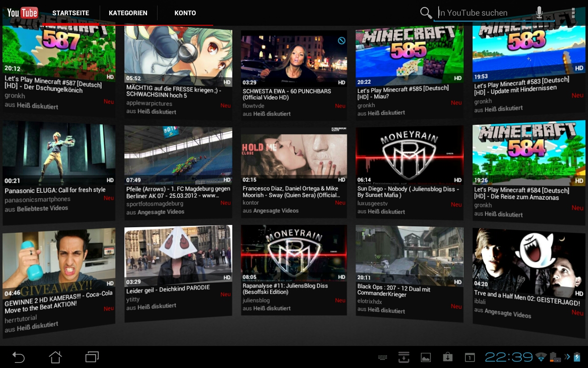Open Giveaway Coca-Cola video thumbnail
This screenshot has width=588, height=368.
pos(59,263)
